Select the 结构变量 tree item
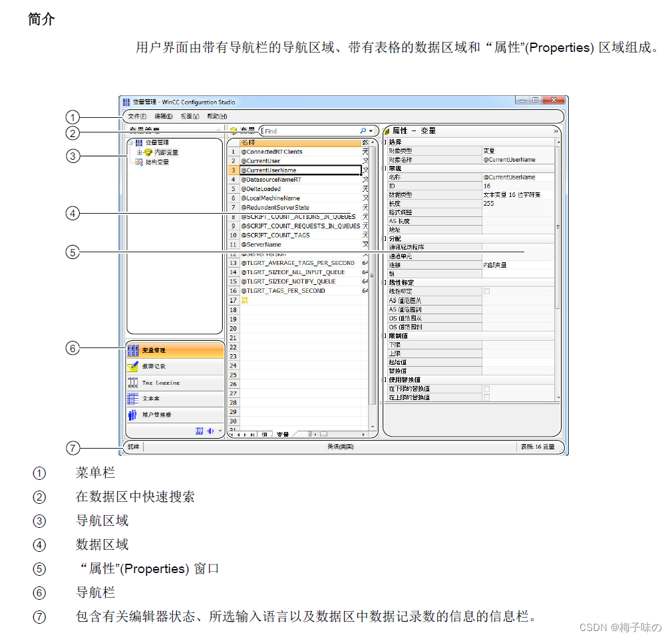Screen dimensions: 672x639 [x=157, y=162]
